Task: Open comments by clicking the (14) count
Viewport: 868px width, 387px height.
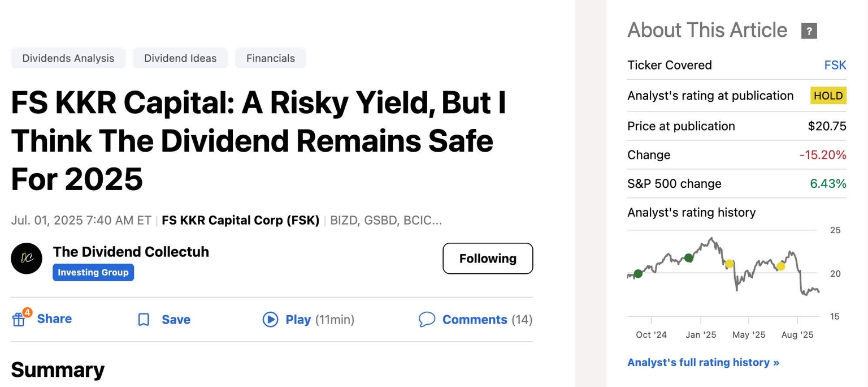Action: point(522,319)
